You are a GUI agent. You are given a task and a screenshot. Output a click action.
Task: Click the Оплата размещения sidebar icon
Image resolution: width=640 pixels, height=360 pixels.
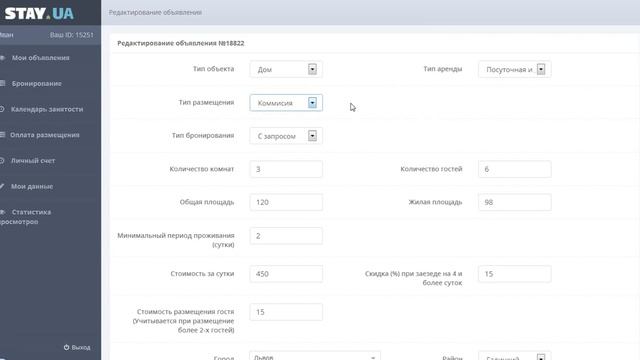click(x=2, y=135)
